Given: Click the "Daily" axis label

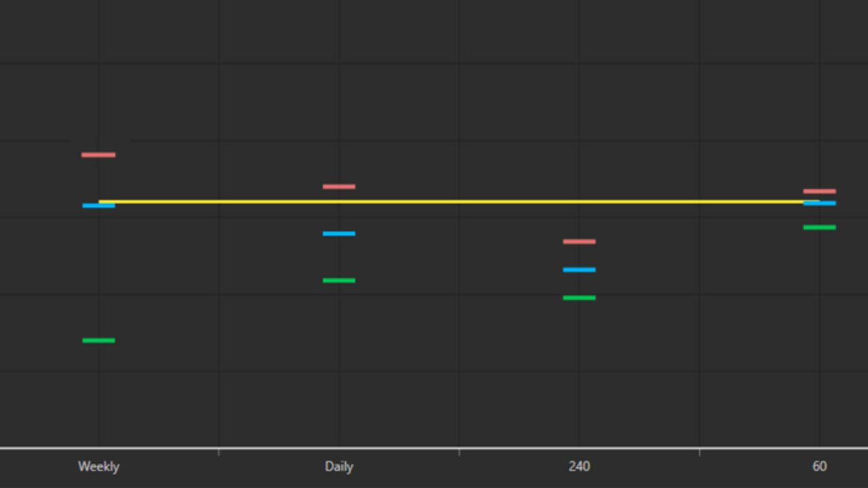Looking at the screenshot, I should (339, 466).
